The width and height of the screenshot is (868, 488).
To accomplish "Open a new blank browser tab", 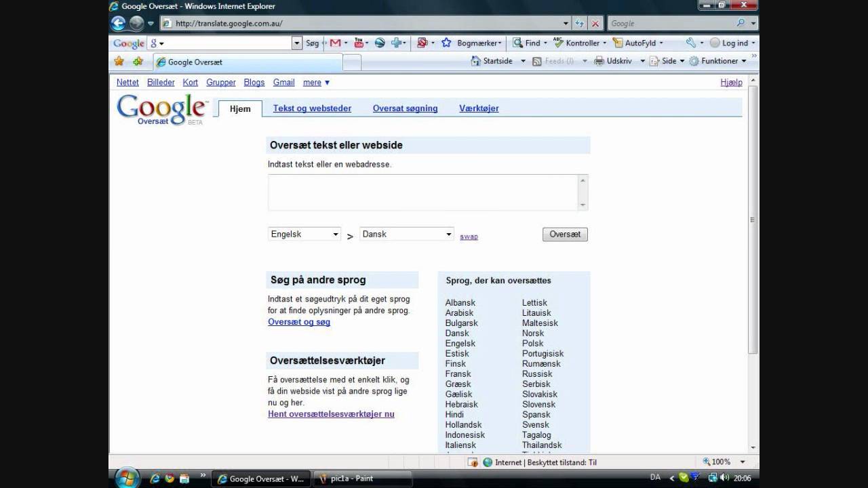I will click(351, 62).
